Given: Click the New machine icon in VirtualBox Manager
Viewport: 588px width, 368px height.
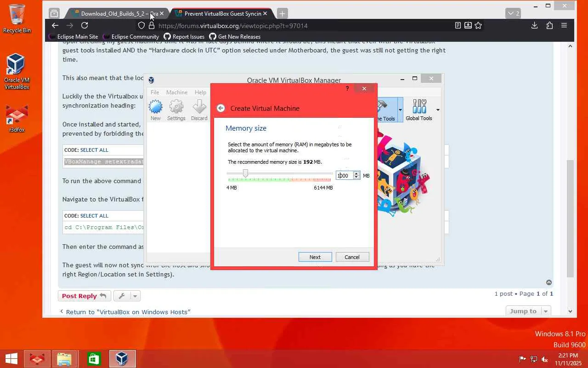Looking at the screenshot, I should 156,110.
